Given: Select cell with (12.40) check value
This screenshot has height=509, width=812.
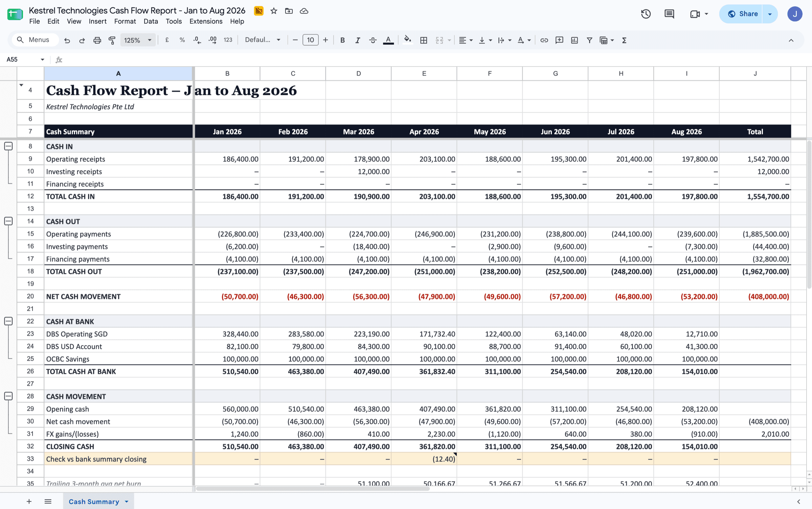Looking at the screenshot, I should [424, 459].
